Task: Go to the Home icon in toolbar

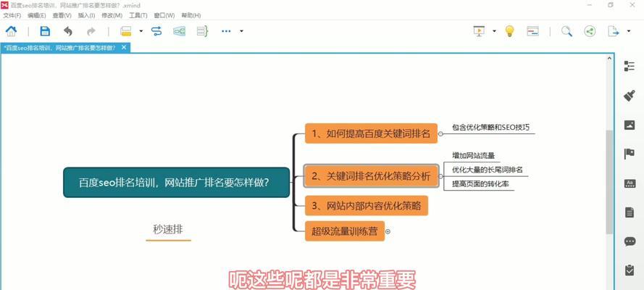Action: [x=11, y=31]
